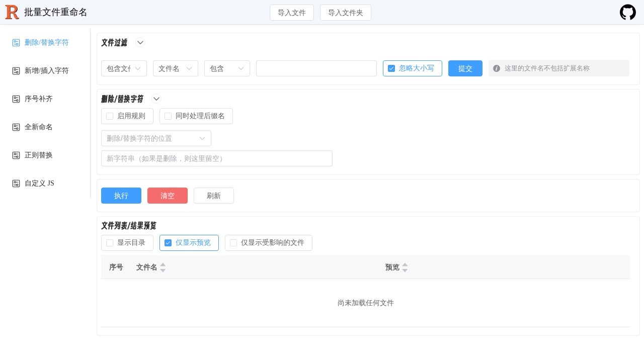The height and width of the screenshot is (362, 644).
Task: Check 仅显示受影响的文件 option
Action: coord(233,243)
